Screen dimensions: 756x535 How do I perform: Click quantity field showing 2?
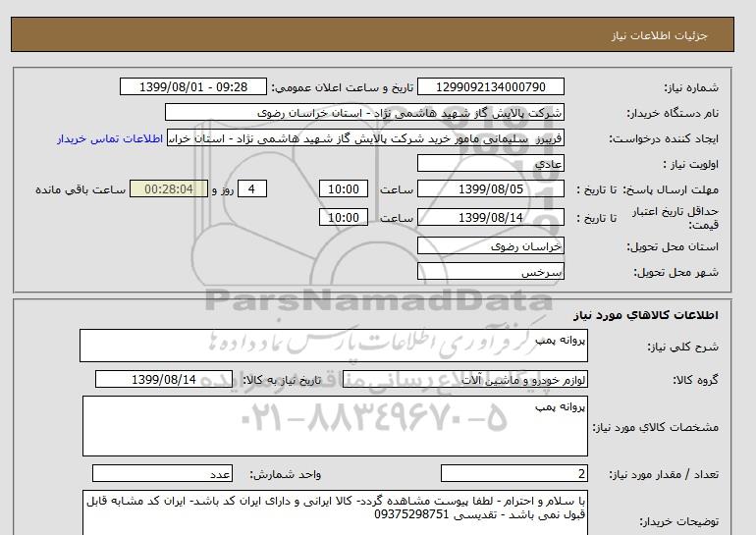pos(513,474)
